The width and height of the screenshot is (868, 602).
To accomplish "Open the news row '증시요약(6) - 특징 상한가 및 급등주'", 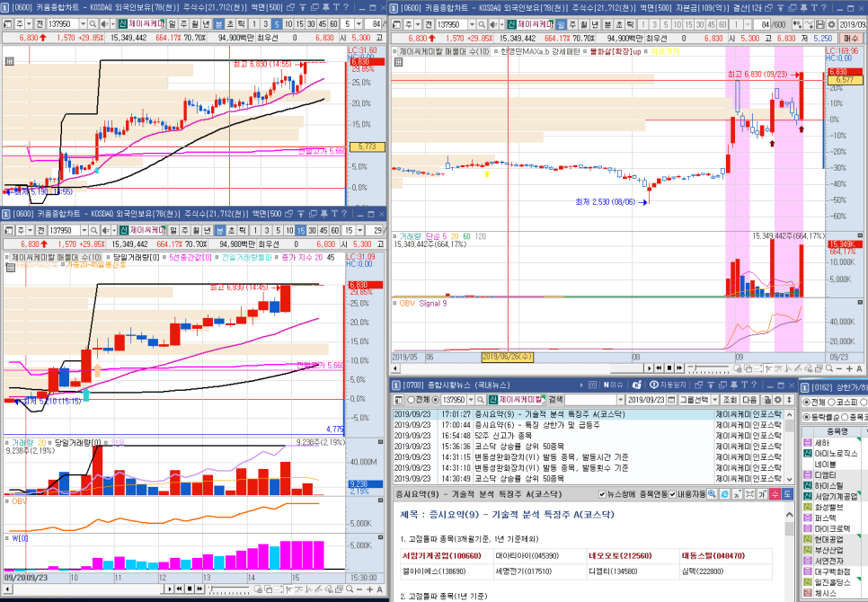I will 588,425.
